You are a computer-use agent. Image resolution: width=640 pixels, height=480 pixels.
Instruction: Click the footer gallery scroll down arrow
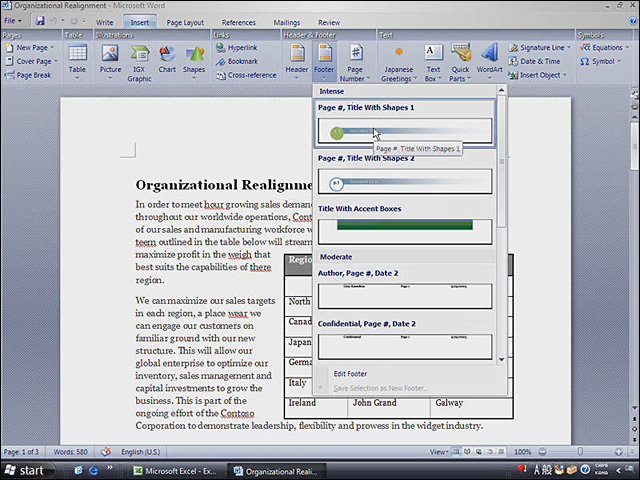[502, 360]
